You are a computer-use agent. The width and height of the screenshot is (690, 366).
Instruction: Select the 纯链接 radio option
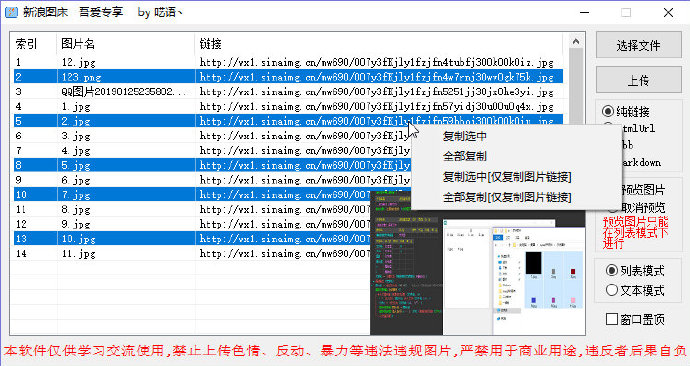click(626, 112)
